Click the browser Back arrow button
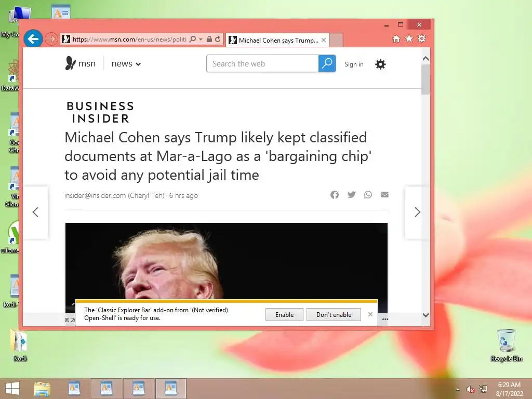 (x=33, y=39)
